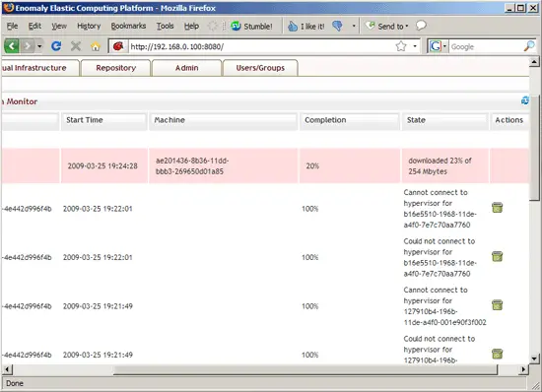This screenshot has width=542, height=392.
Task: Refresh the Monitor panel via blue icon
Action: point(525,100)
